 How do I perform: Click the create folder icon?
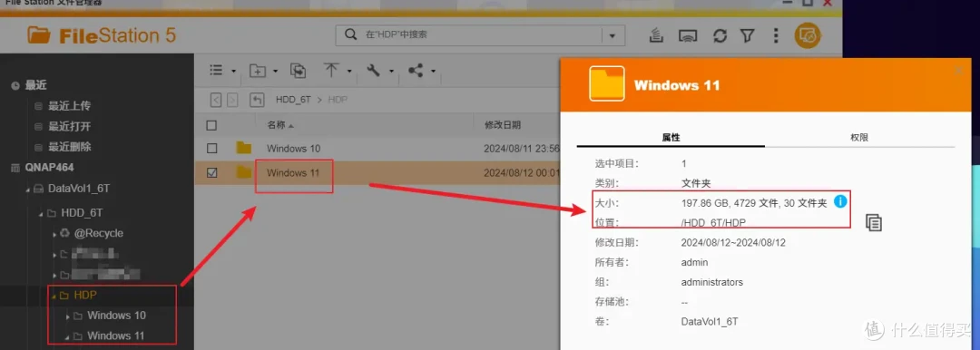[x=258, y=71]
